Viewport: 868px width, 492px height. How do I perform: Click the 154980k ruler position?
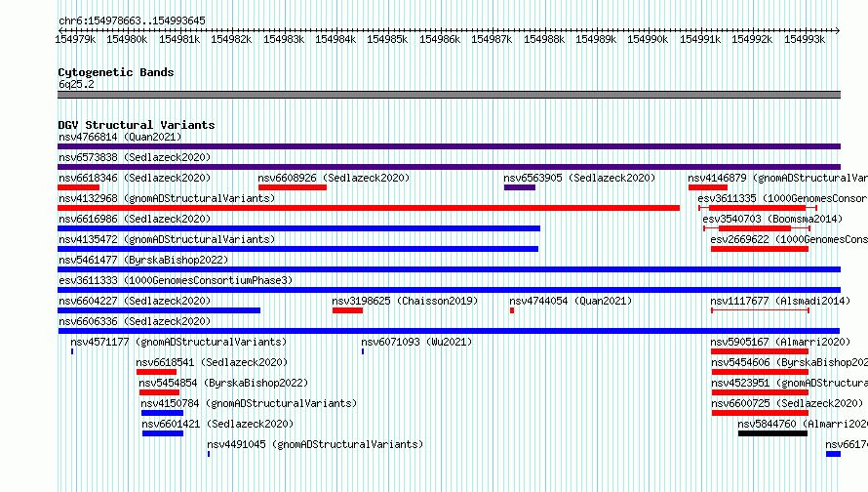(x=127, y=39)
